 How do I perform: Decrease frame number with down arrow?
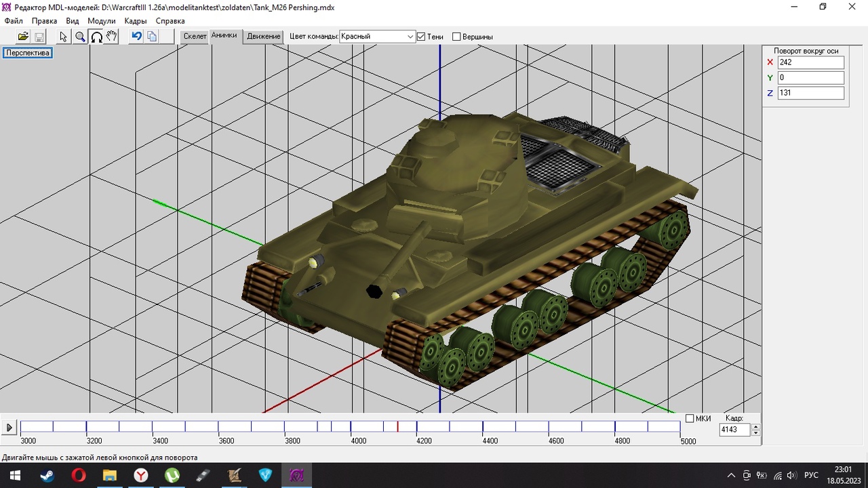point(756,432)
